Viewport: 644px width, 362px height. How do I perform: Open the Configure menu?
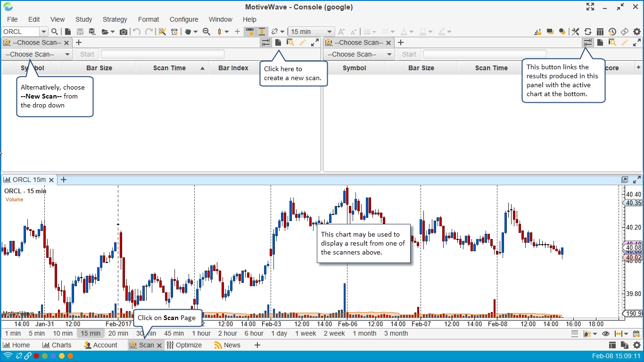pos(184,19)
